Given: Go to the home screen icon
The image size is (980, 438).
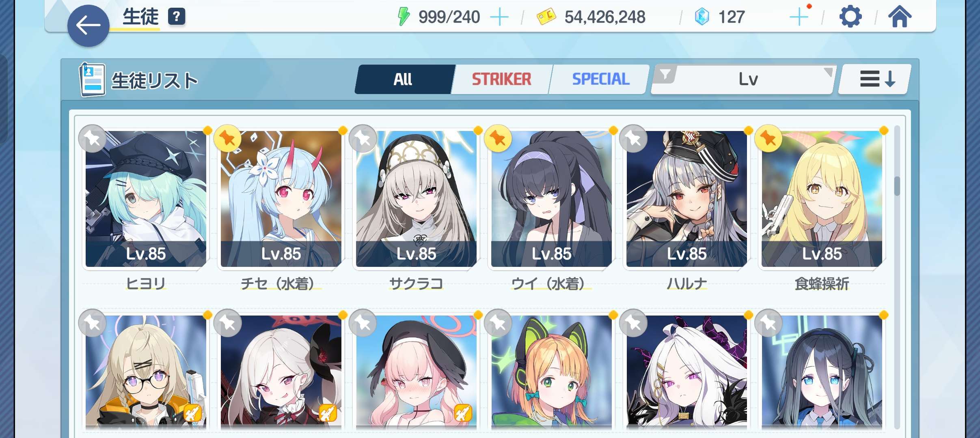Looking at the screenshot, I should coord(900,17).
